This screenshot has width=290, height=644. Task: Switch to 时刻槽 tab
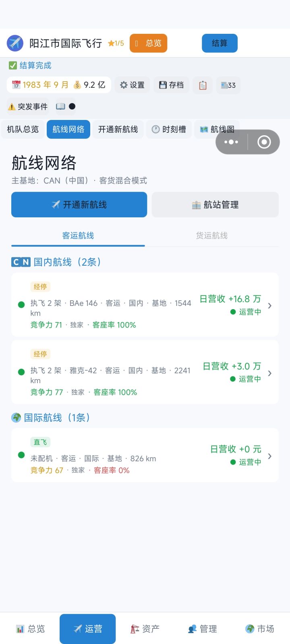[x=169, y=129]
